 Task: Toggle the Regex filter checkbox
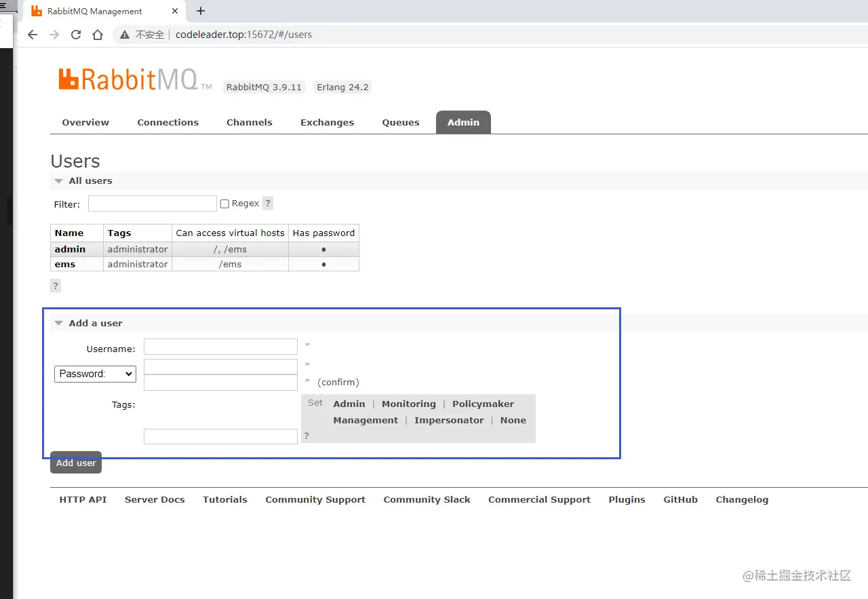point(224,204)
